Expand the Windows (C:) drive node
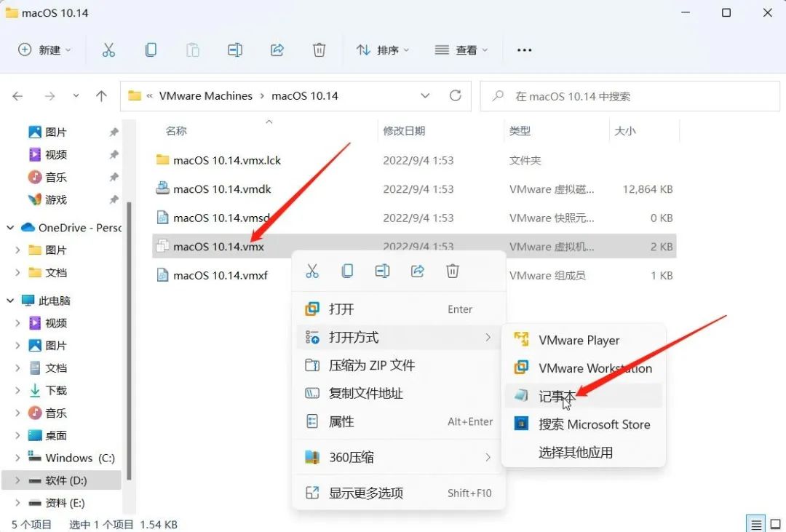The image size is (786, 532). (x=17, y=458)
